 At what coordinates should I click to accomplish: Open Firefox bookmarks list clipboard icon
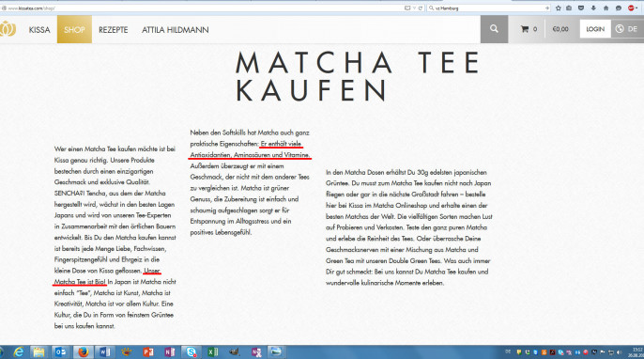click(569, 8)
